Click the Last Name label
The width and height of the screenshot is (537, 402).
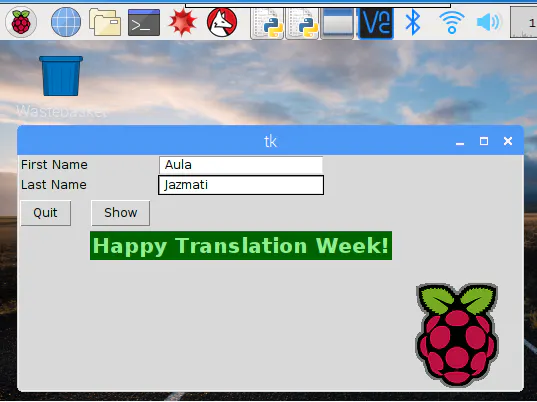(54, 185)
